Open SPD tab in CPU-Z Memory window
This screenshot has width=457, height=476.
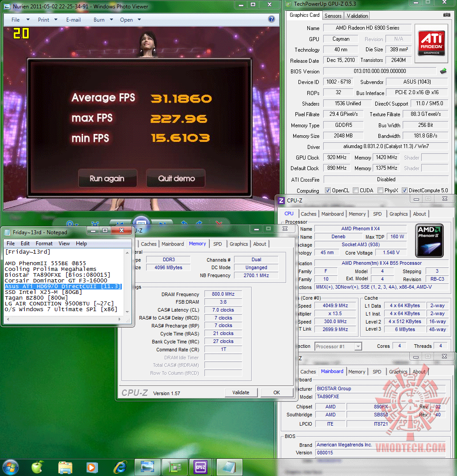217,244
